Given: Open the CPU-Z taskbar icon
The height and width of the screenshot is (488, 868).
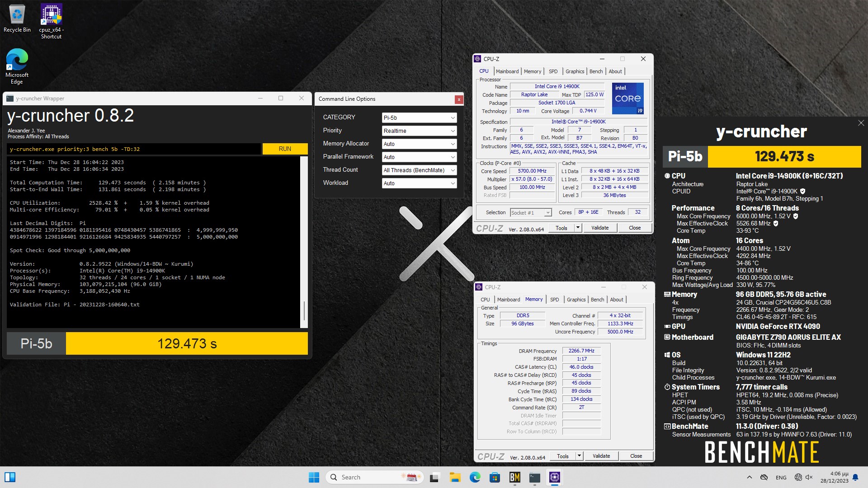Looking at the screenshot, I should [555, 477].
